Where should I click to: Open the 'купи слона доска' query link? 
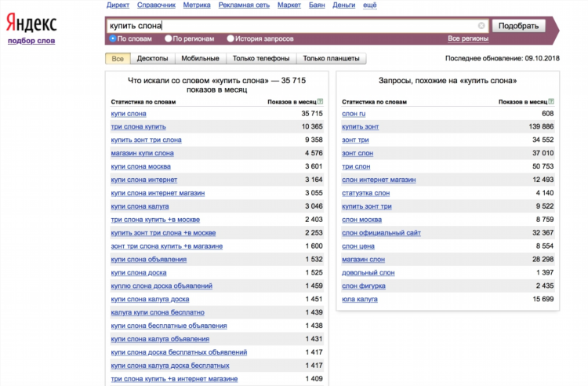139,273
